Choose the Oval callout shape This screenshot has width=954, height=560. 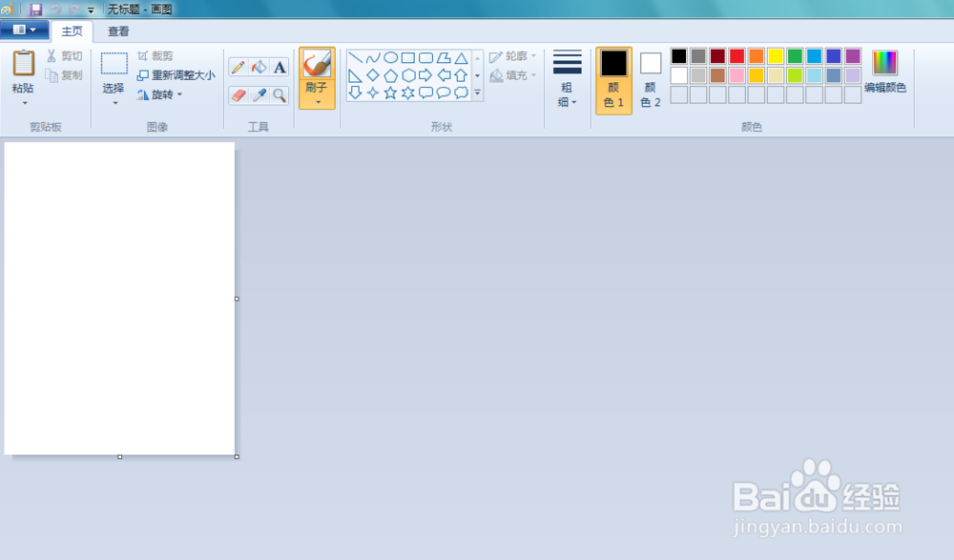[x=444, y=93]
